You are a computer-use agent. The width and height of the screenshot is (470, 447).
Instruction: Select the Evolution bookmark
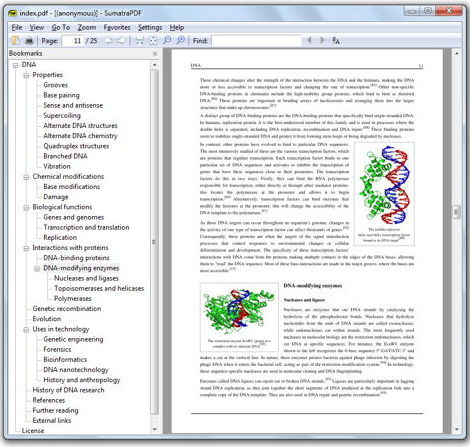tap(47, 319)
